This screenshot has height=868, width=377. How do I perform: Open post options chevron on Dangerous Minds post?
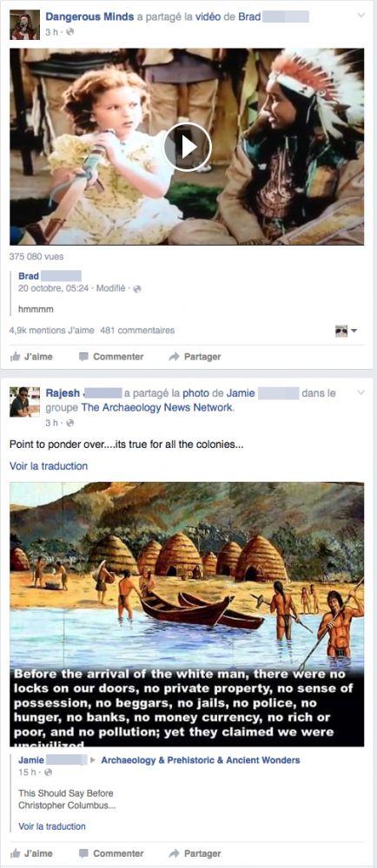point(361,16)
